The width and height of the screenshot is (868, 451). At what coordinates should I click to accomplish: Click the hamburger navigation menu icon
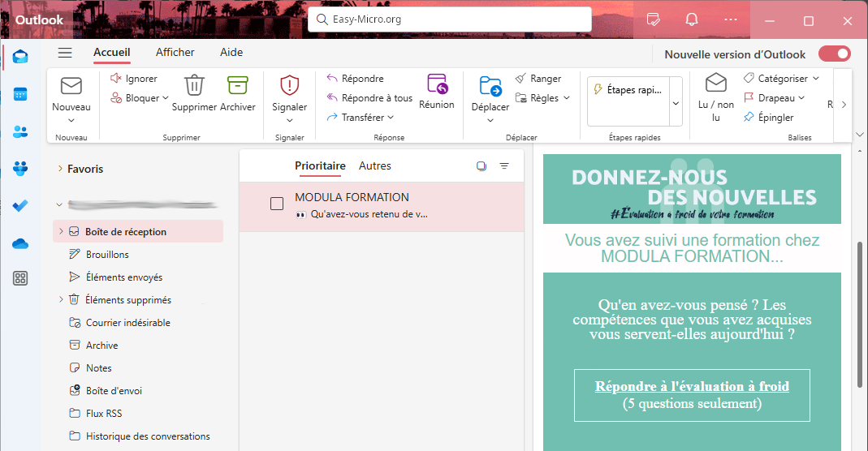click(65, 53)
